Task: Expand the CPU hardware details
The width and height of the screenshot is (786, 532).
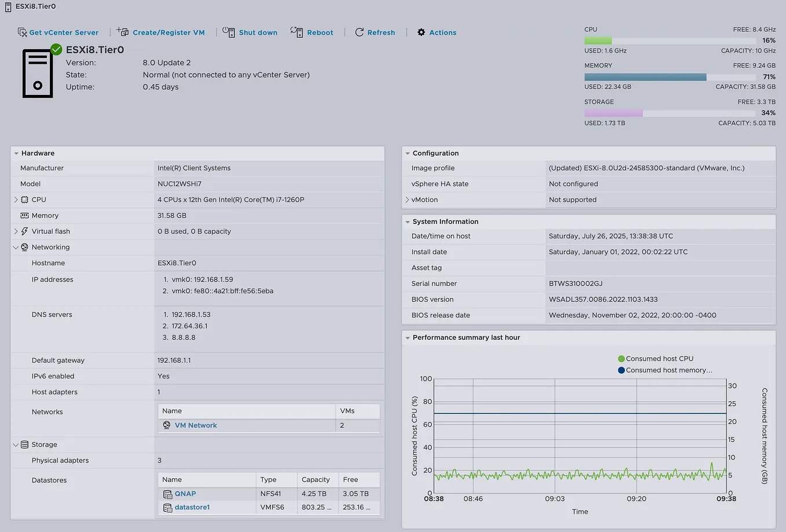Action: pos(16,199)
